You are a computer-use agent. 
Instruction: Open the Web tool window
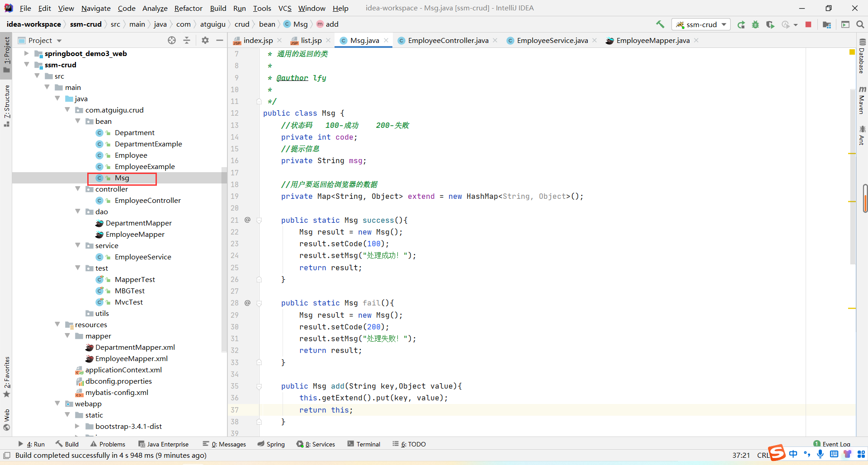click(x=6, y=420)
